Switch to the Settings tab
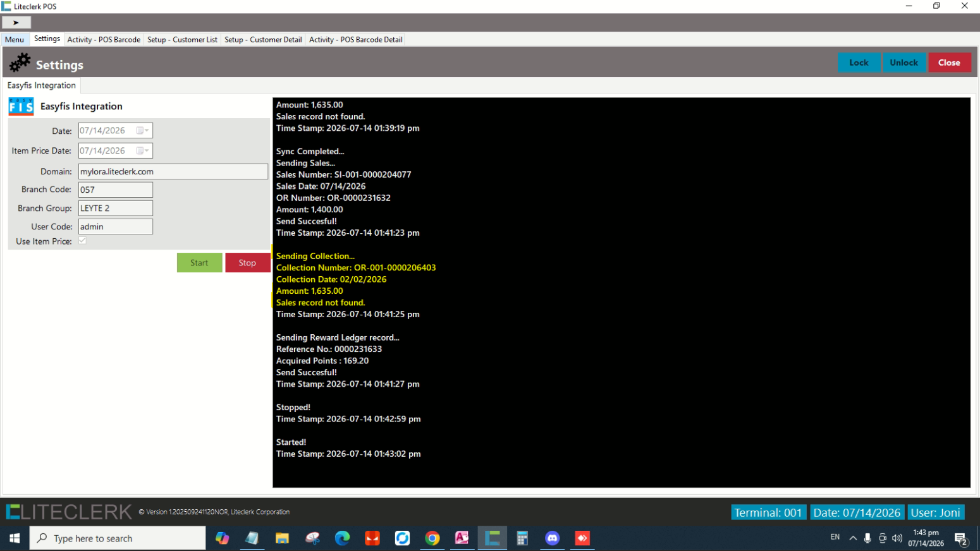The width and height of the screenshot is (980, 551). 47,39
